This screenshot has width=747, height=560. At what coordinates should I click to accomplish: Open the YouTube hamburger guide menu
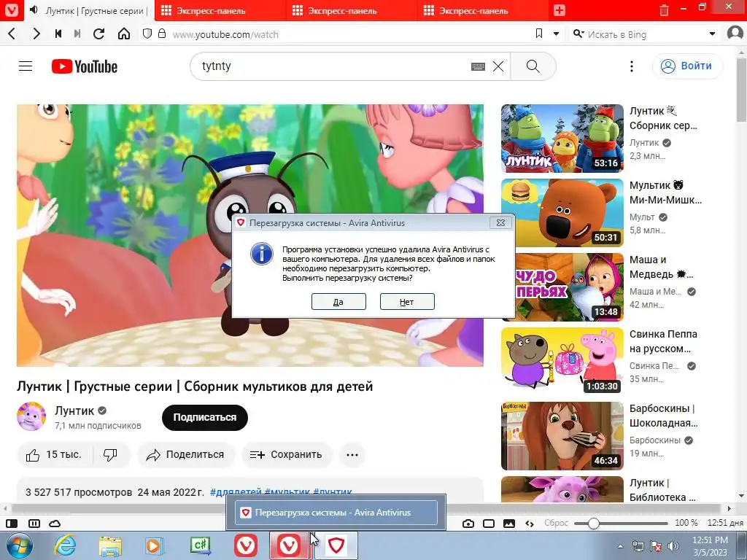click(26, 66)
